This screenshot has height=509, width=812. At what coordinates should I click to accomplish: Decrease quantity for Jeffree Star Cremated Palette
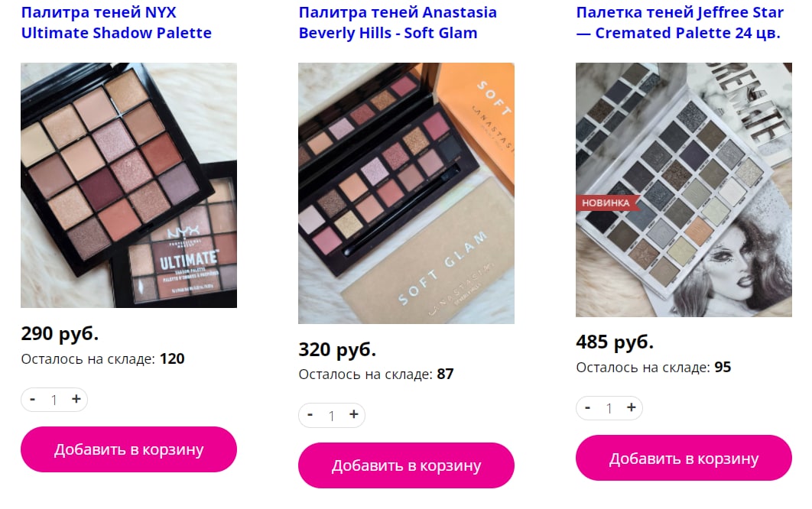tap(588, 407)
